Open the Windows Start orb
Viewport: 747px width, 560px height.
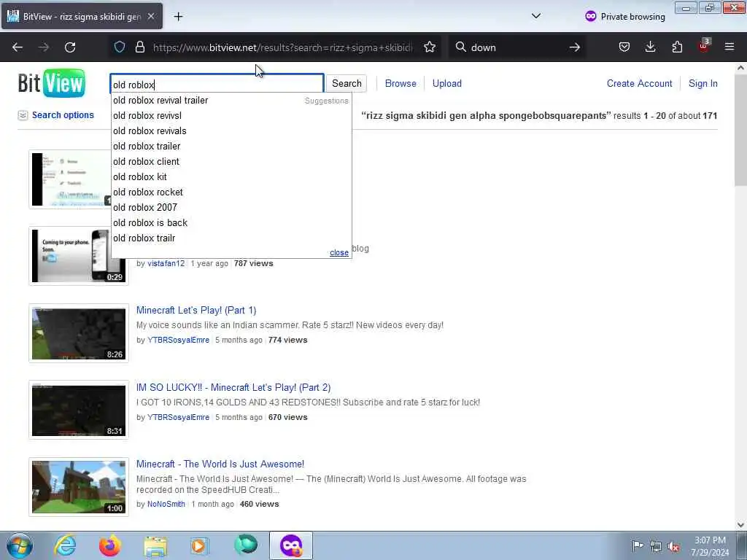point(20,545)
